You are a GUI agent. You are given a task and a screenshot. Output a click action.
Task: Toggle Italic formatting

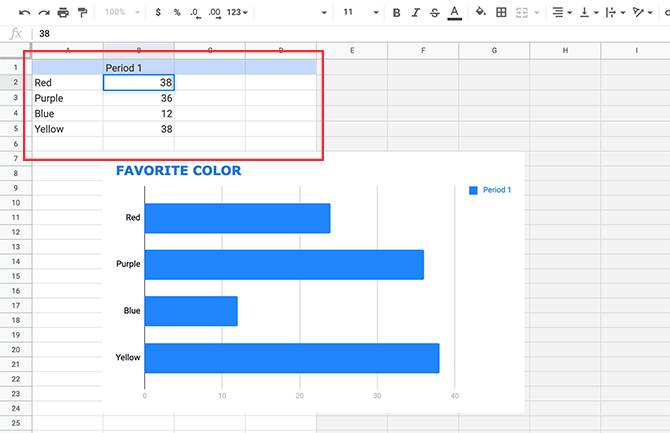pyautogui.click(x=416, y=12)
